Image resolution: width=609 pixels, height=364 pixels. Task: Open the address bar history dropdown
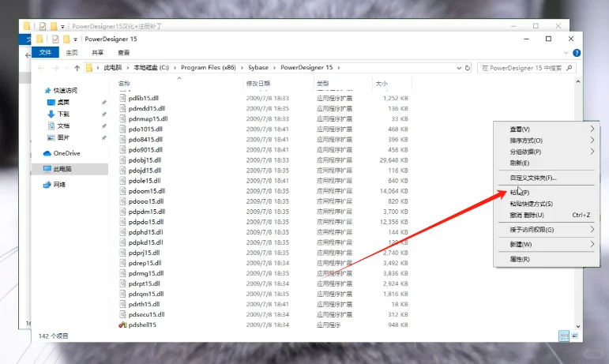[459, 68]
